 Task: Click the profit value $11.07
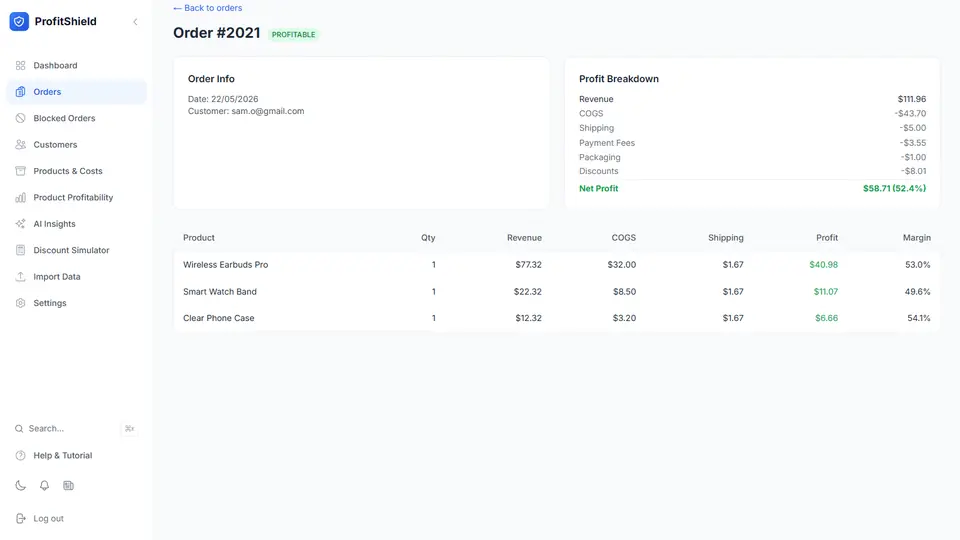825,292
